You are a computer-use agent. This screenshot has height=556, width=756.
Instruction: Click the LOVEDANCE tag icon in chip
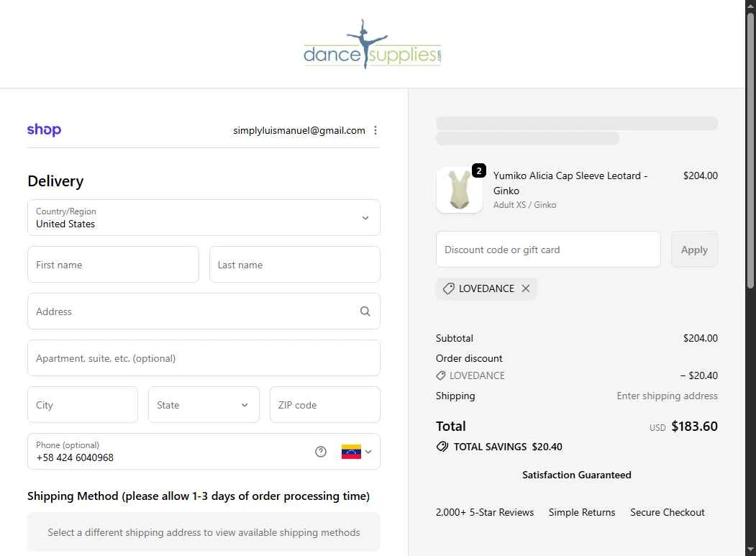coord(448,288)
